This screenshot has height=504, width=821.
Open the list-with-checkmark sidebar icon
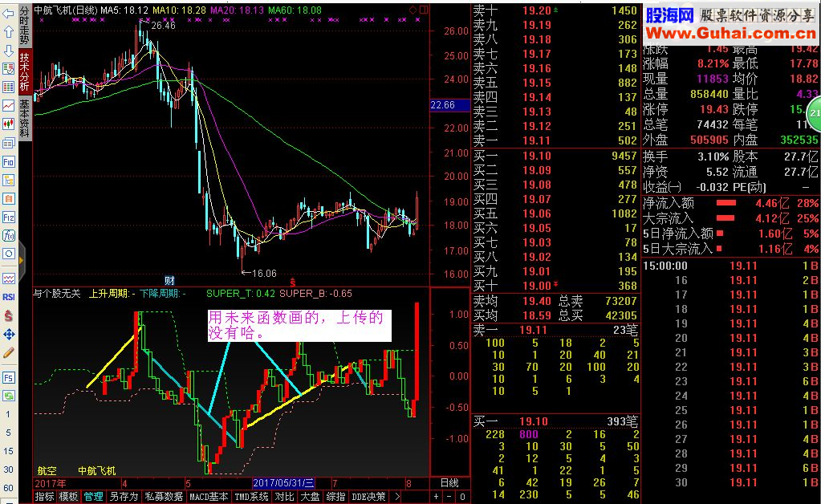8,68
